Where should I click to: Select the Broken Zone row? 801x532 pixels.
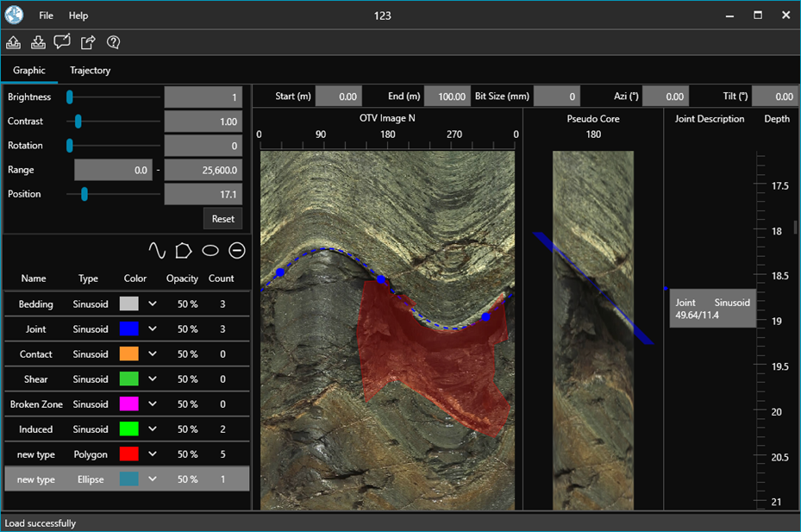[x=36, y=404]
